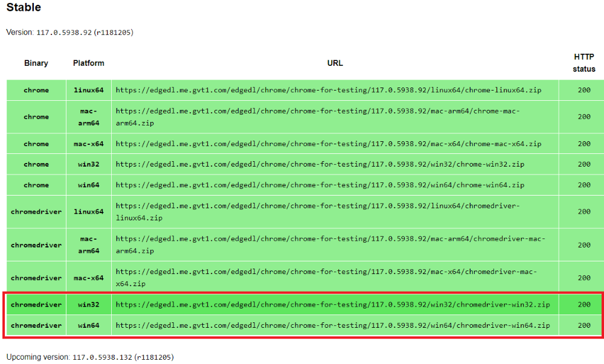
Task: Click the chromedriver-win32.zip URL
Action: tap(332, 305)
